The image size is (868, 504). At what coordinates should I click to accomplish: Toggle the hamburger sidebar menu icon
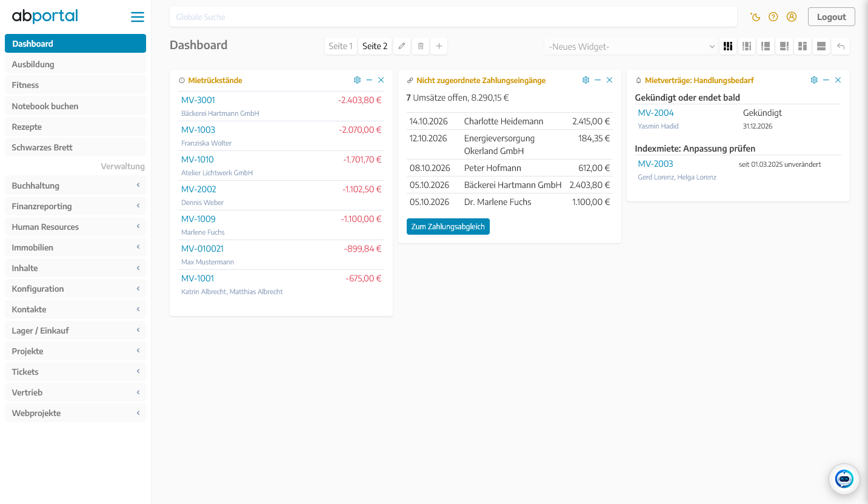[138, 17]
